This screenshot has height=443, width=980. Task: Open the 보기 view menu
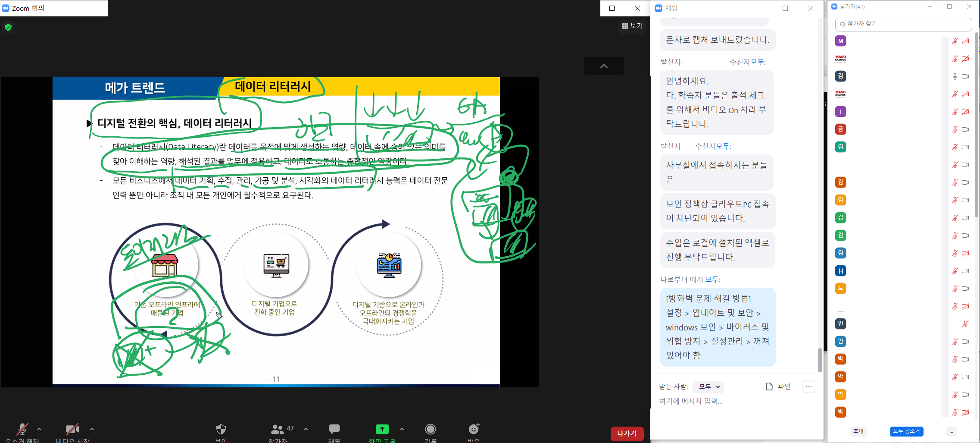pyautogui.click(x=632, y=26)
